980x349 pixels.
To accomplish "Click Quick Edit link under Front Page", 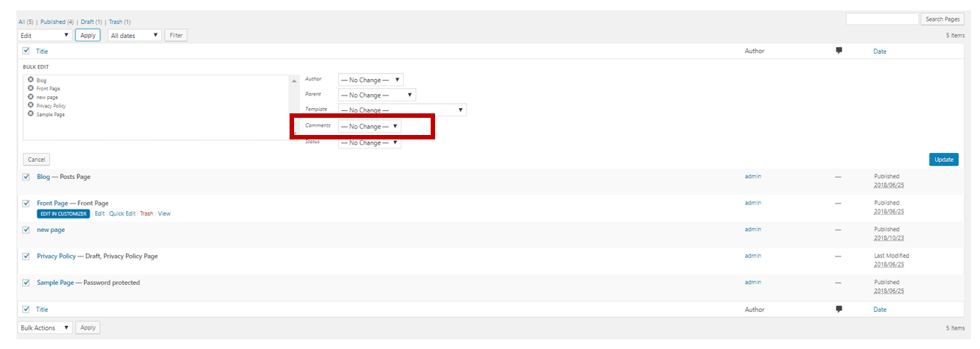I will pyautogui.click(x=122, y=213).
